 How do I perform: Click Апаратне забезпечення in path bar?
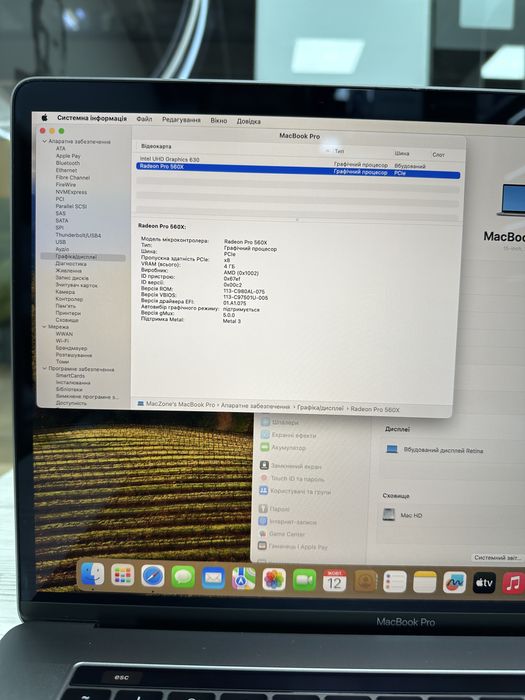255,406
